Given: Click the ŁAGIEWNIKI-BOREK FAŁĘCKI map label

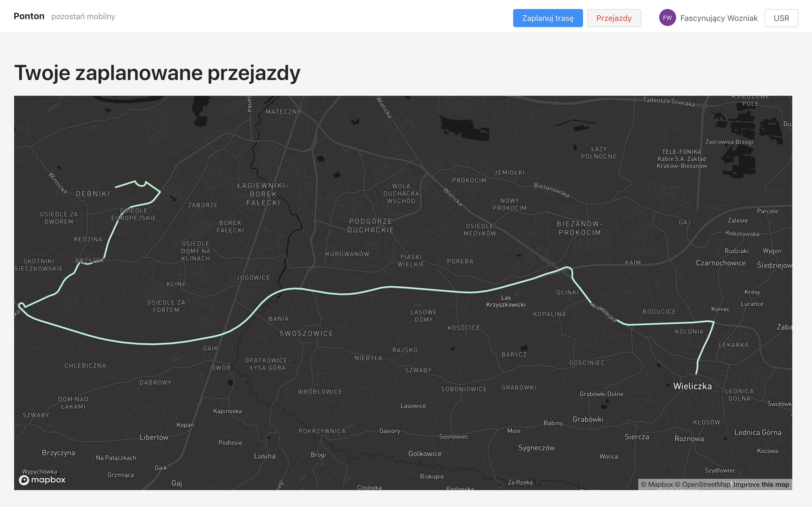Looking at the screenshot, I should 263,194.
